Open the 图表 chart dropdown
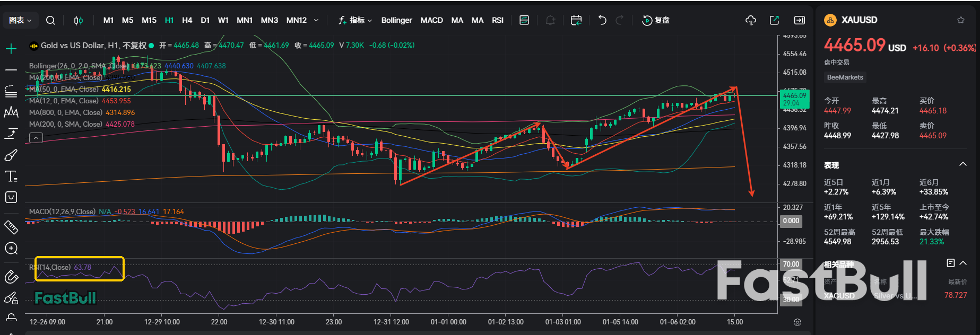980x335 pixels. coord(20,20)
